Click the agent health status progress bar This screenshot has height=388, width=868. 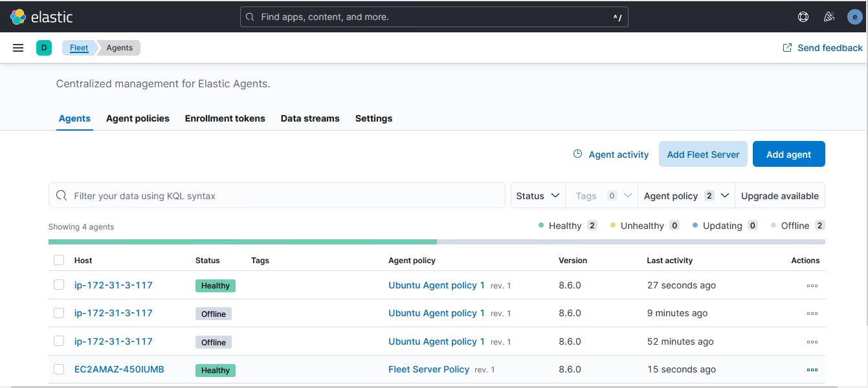(437, 241)
